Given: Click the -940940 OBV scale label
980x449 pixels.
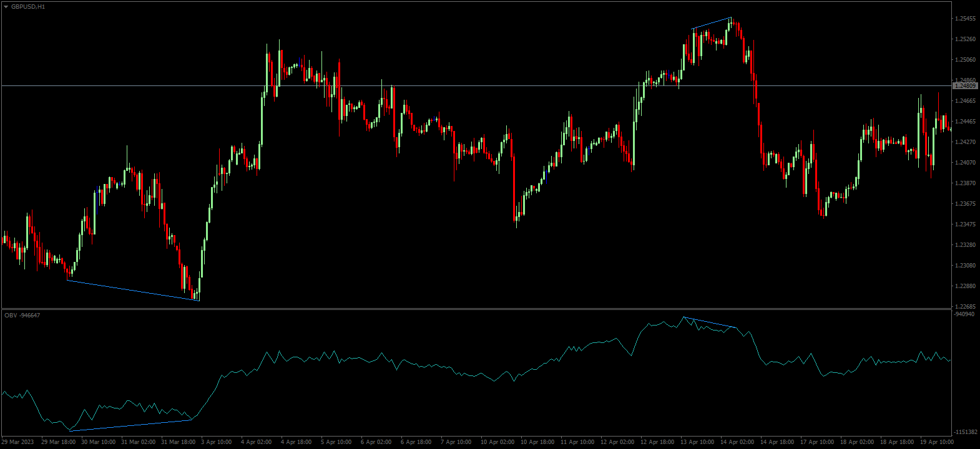Looking at the screenshot, I should click(965, 314).
